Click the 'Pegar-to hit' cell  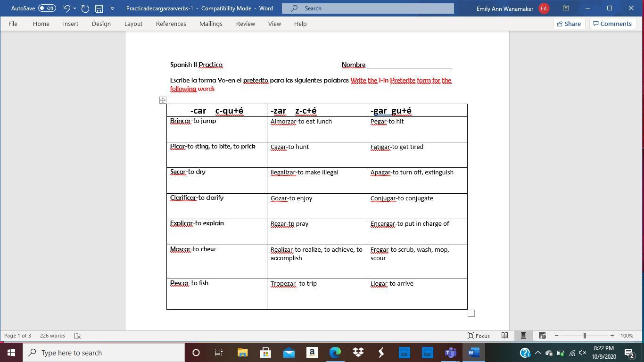417,129
